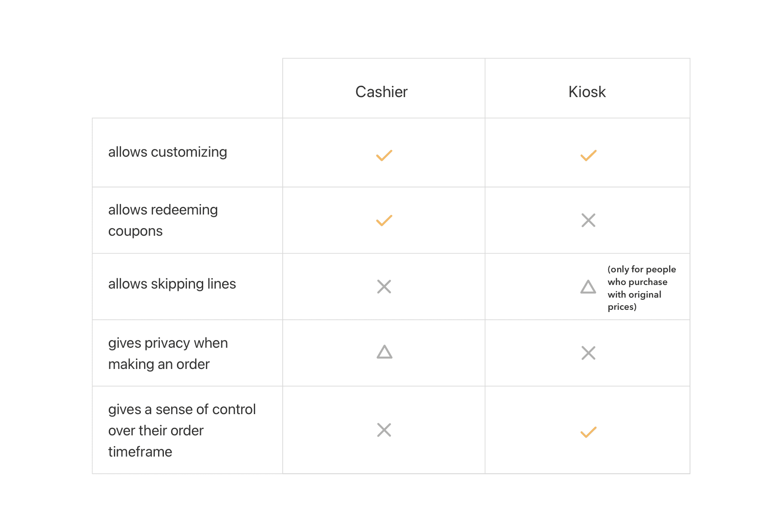This screenshot has height=532, width=782.
Task: Click the Cashier X mark for skipping lines
Action: point(384,286)
